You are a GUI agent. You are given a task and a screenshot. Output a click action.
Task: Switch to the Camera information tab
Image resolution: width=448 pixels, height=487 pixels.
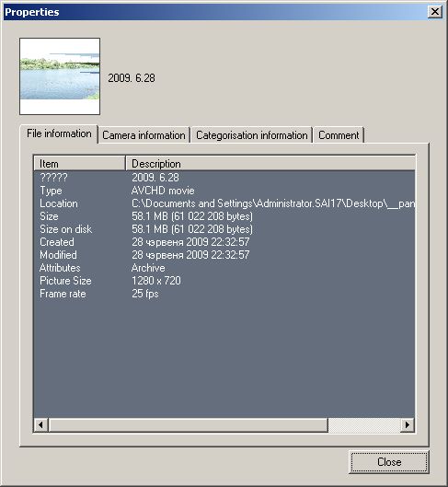pos(144,135)
